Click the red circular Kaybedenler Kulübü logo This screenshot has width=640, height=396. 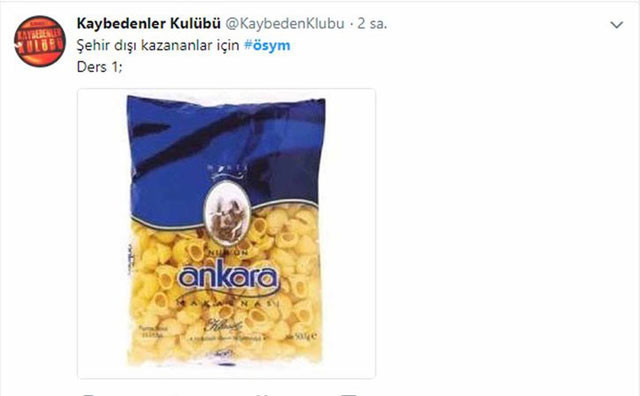click(40, 41)
